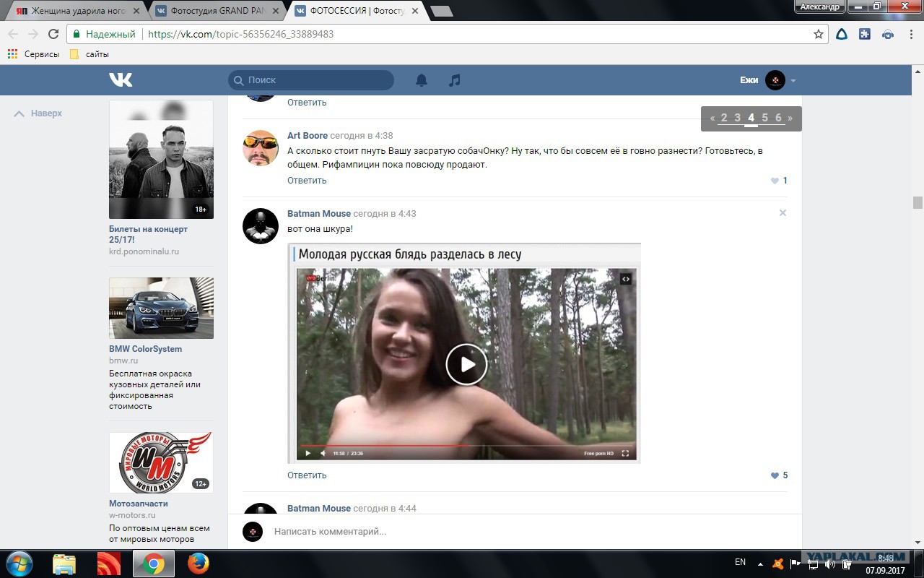This screenshot has width=924, height=578.
Task: Open the VK music player icon
Action: click(454, 80)
